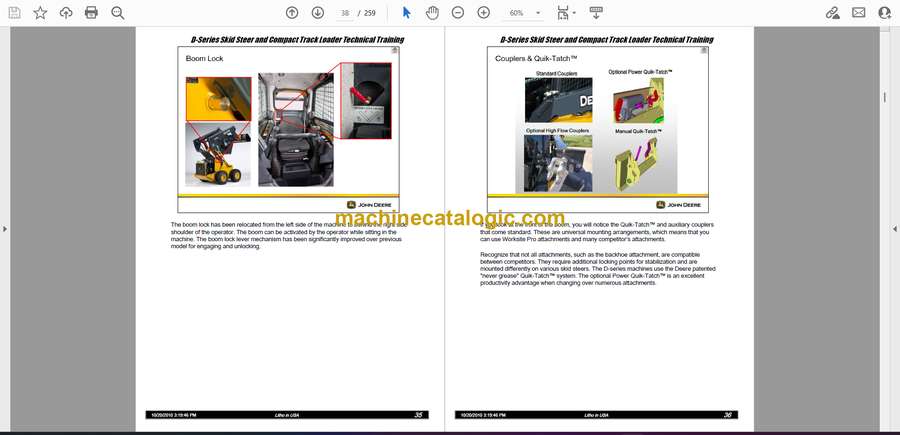Click the right page header title

tap(607, 40)
